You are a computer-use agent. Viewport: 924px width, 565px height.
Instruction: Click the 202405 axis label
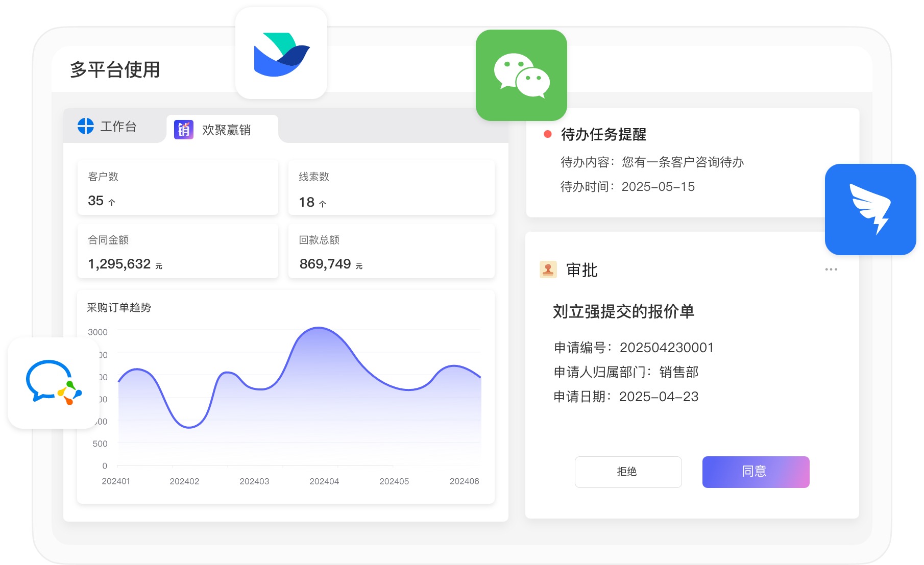pyautogui.click(x=394, y=481)
